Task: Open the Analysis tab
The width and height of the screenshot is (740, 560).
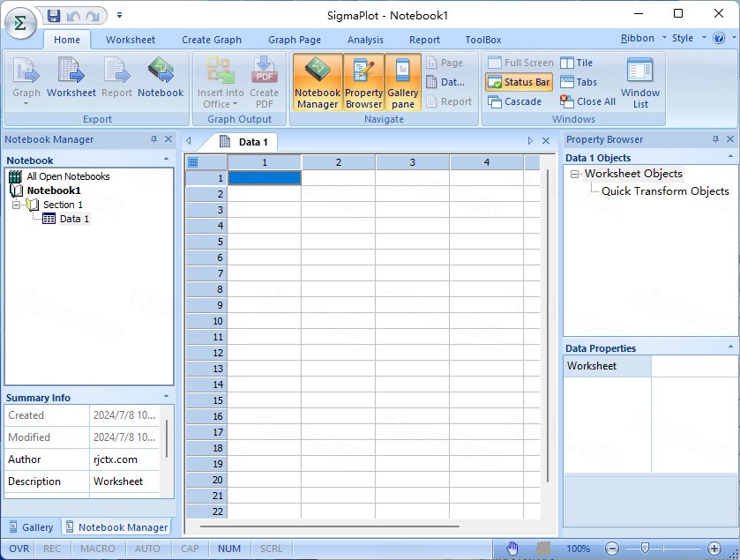Action: tap(365, 40)
